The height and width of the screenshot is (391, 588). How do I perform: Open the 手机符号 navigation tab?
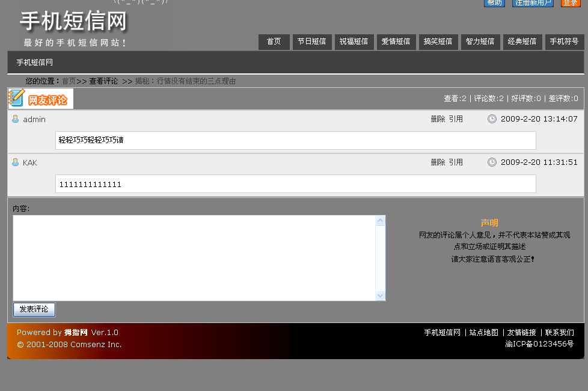[564, 42]
